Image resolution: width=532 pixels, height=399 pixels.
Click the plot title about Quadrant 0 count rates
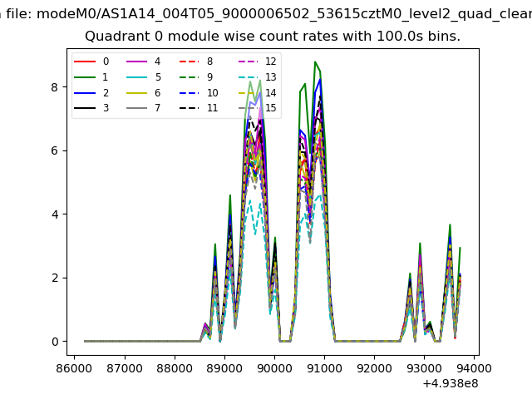point(273,37)
